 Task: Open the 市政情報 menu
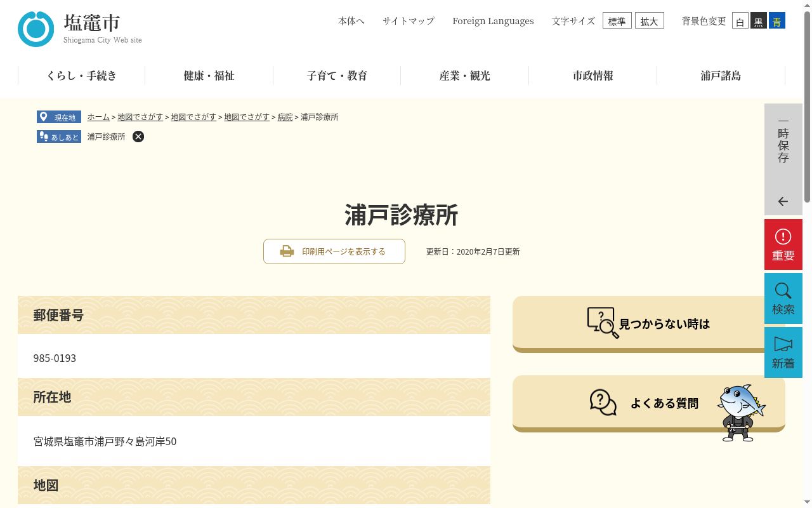tap(593, 76)
